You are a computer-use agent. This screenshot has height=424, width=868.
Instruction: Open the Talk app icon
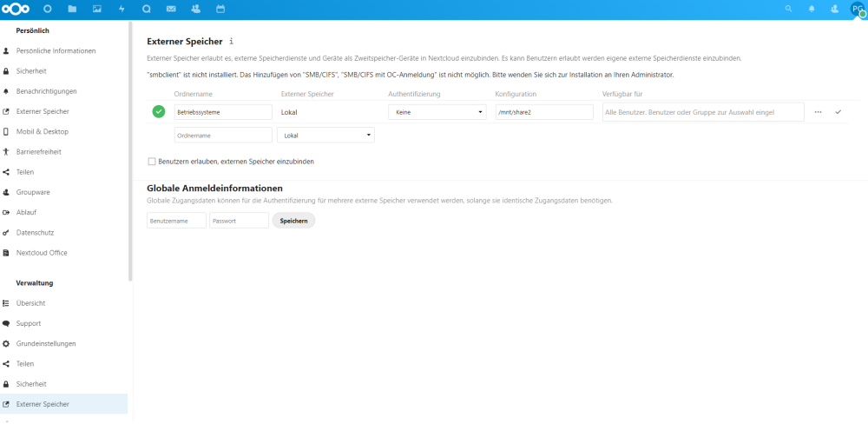(147, 9)
